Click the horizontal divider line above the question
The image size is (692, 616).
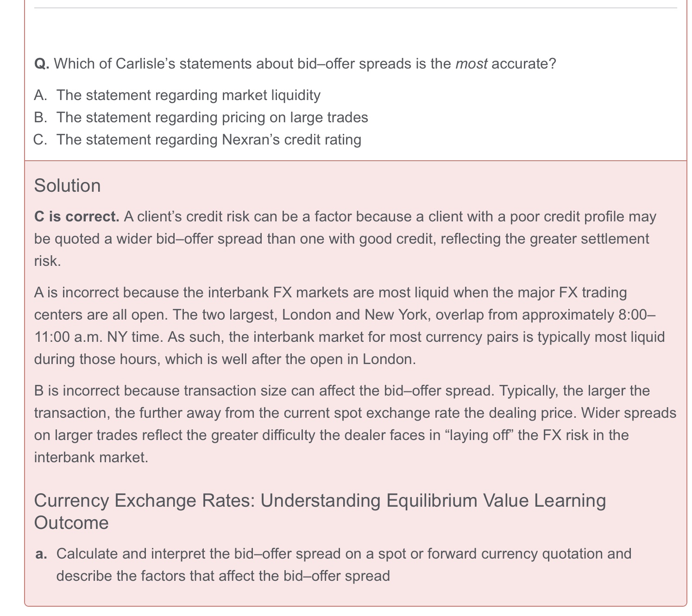pyautogui.click(x=356, y=8)
